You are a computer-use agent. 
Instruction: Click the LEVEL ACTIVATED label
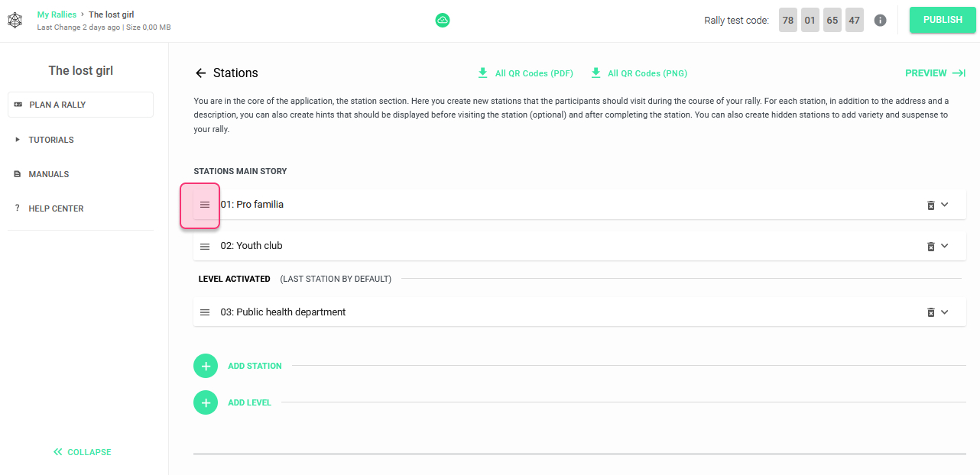coord(235,279)
